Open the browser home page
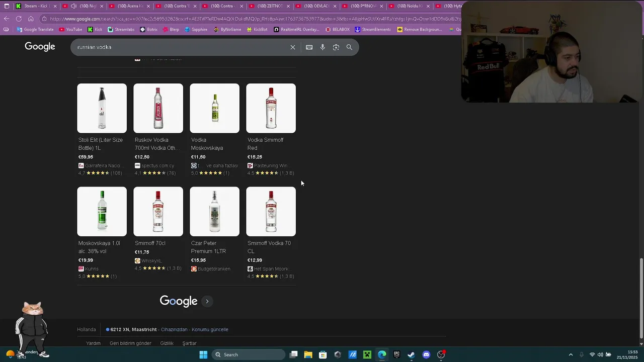 (31, 19)
